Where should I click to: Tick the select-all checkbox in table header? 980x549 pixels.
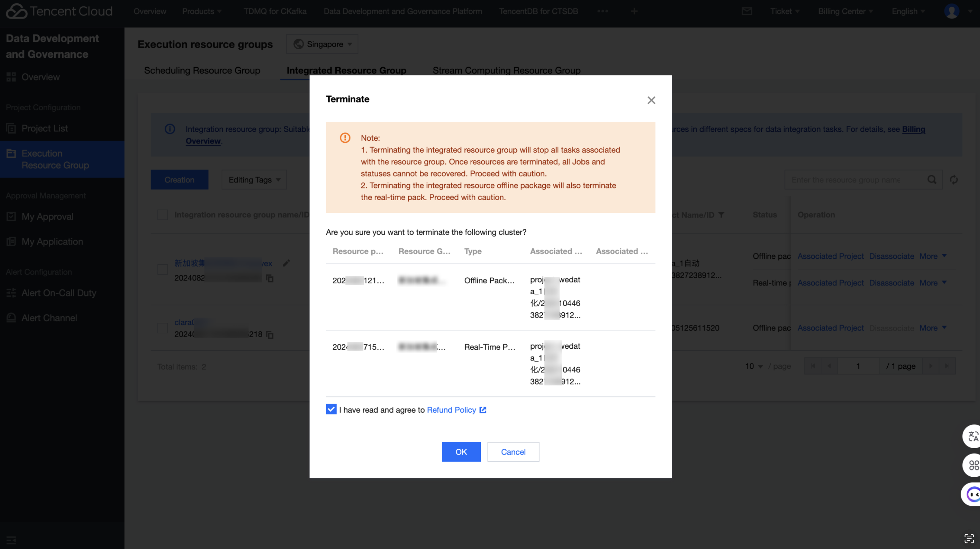(163, 215)
